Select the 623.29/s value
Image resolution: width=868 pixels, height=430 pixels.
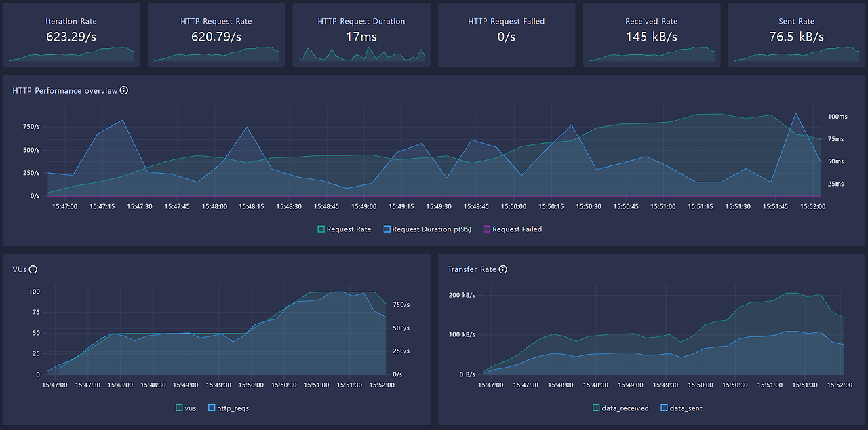[x=71, y=37]
